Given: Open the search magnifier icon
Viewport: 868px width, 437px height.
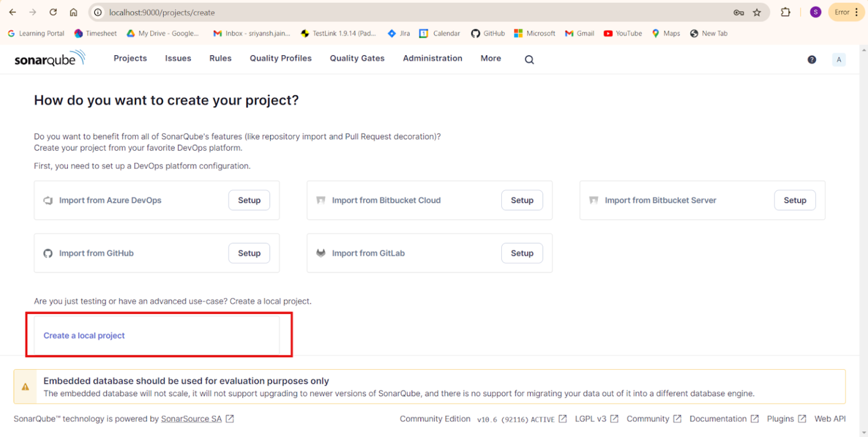Looking at the screenshot, I should click(529, 60).
